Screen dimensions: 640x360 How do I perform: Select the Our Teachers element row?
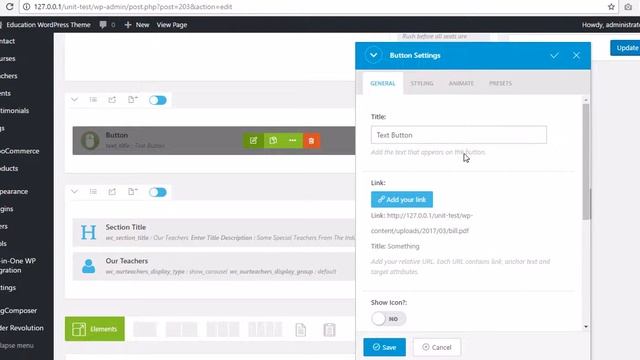[x=214, y=266]
